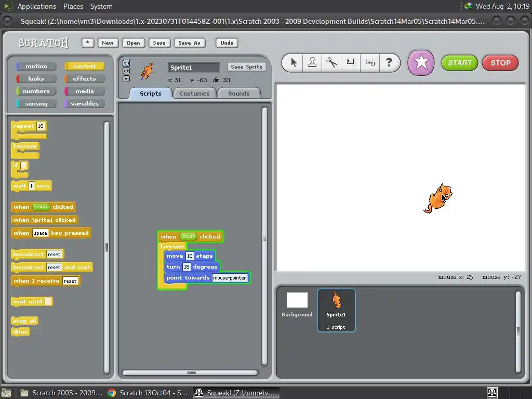Image resolution: width=532 pixels, height=399 pixels.
Task: Click the Sprite1 name field
Action: coord(193,67)
